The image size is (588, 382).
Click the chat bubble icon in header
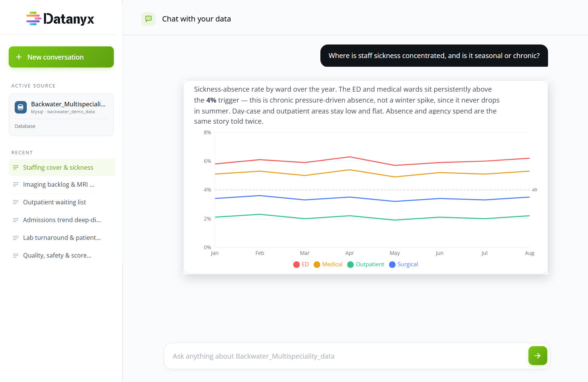click(149, 19)
